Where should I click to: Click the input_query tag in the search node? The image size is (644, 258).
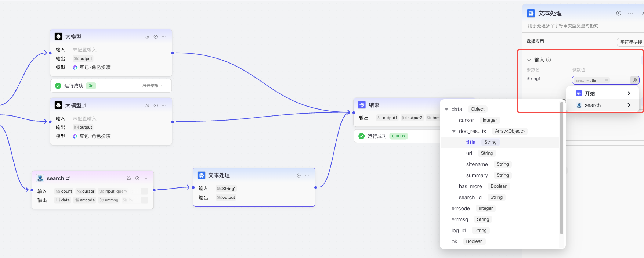(113, 191)
